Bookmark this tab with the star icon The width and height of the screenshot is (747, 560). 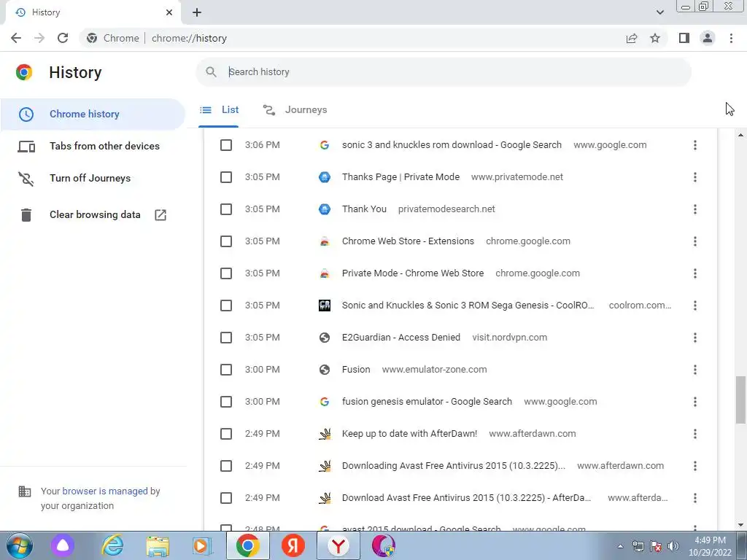(655, 38)
